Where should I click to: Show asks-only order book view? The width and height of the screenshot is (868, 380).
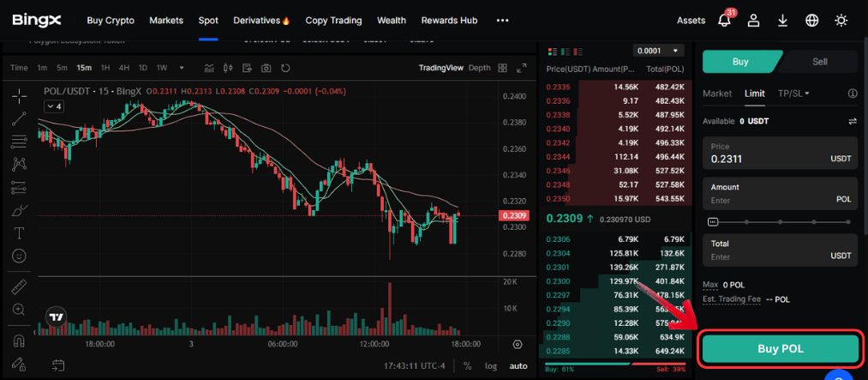[578, 51]
